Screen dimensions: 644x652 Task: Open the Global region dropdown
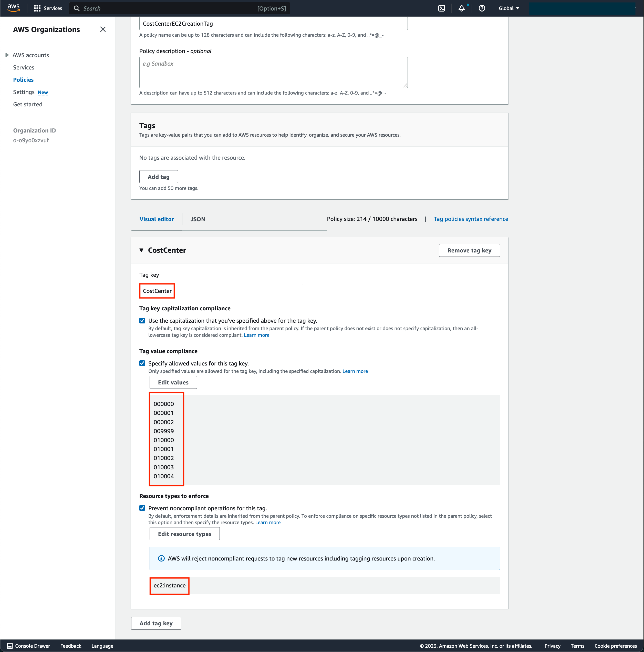[508, 8]
